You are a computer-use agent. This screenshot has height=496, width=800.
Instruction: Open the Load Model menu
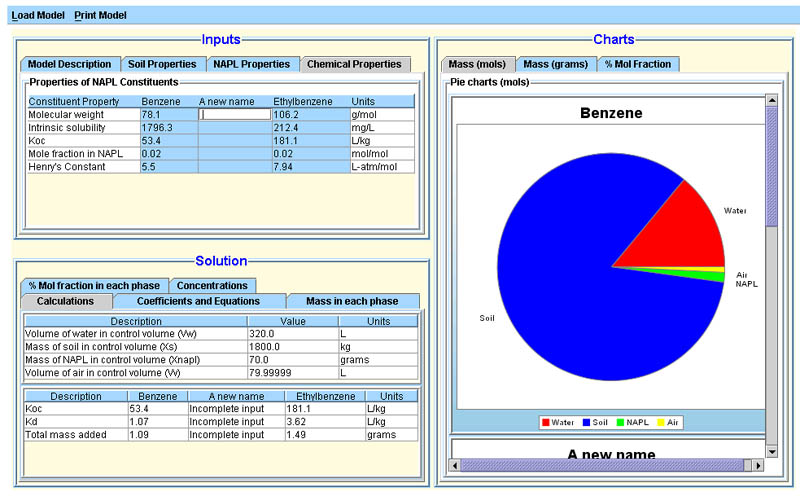tap(38, 16)
